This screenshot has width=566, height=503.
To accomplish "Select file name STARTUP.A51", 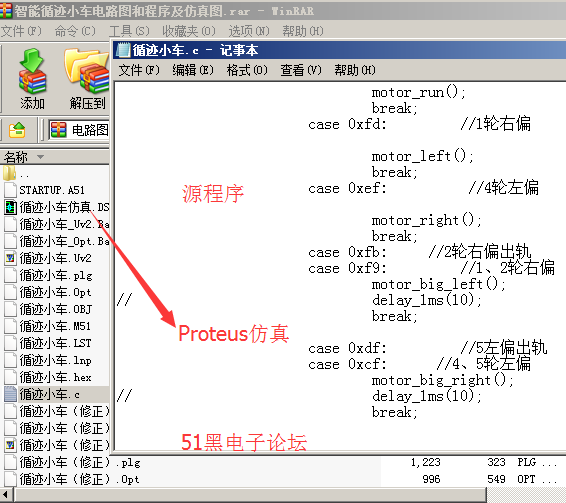I will pos(52,190).
